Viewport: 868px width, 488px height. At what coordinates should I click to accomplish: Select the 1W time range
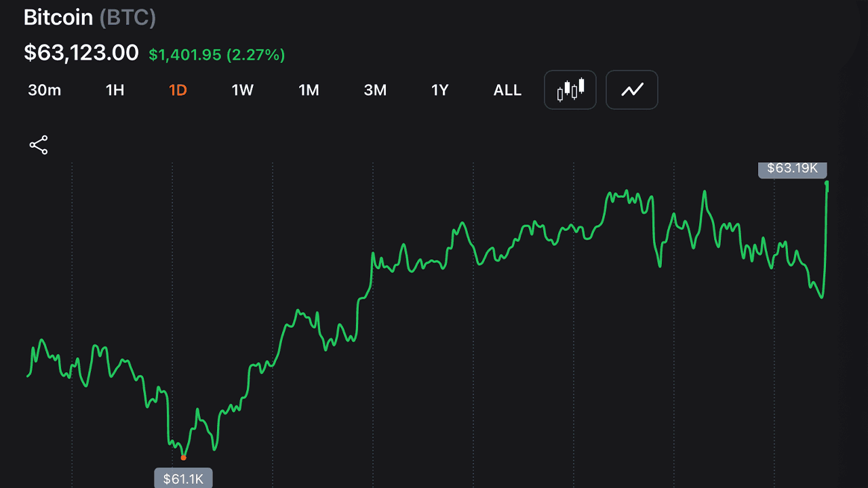(x=242, y=90)
